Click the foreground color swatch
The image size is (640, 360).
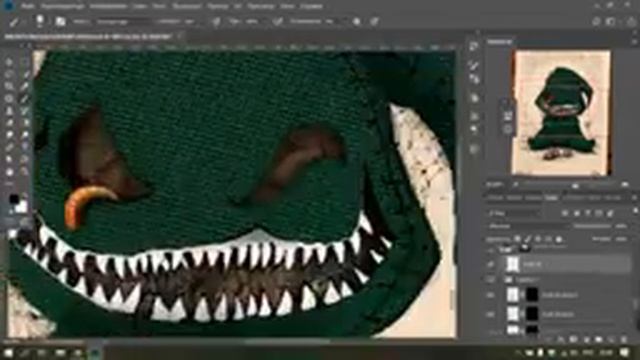13,199
